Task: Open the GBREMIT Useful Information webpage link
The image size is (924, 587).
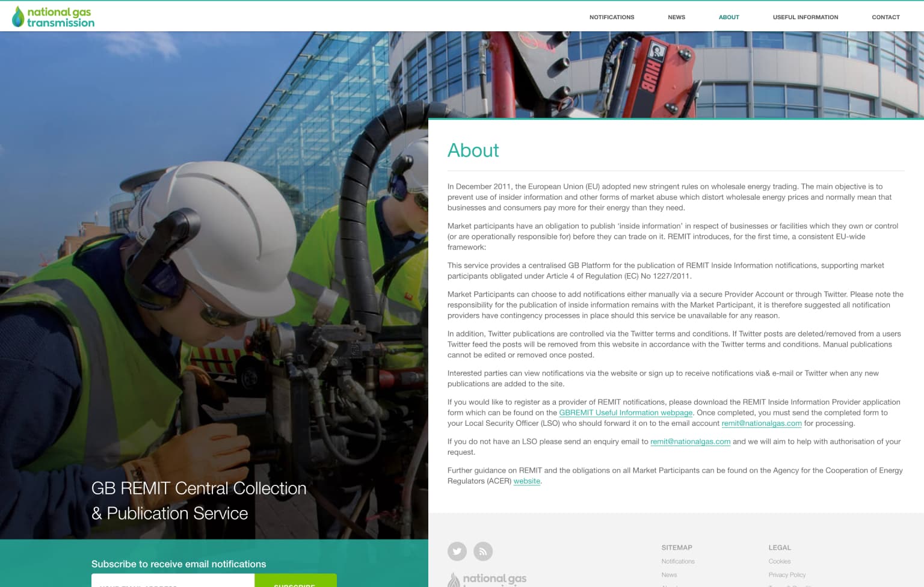Action: point(626,413)
